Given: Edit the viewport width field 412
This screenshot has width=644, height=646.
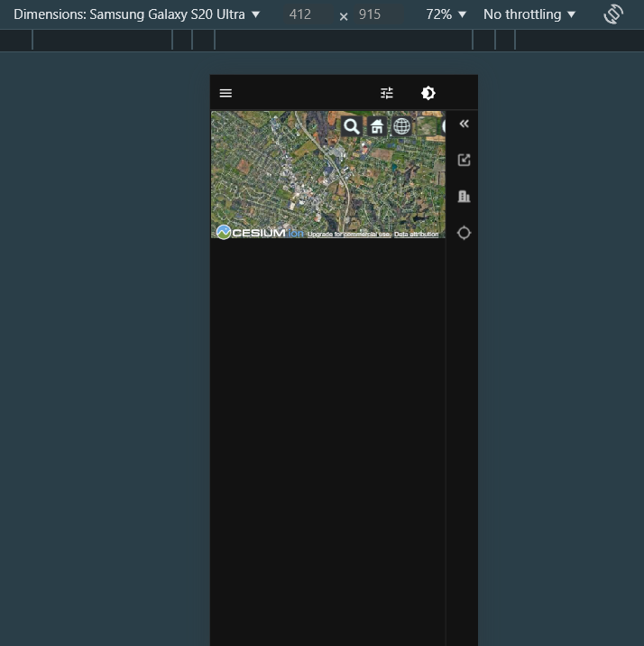Looking at the screenshot, I should 300,14.
